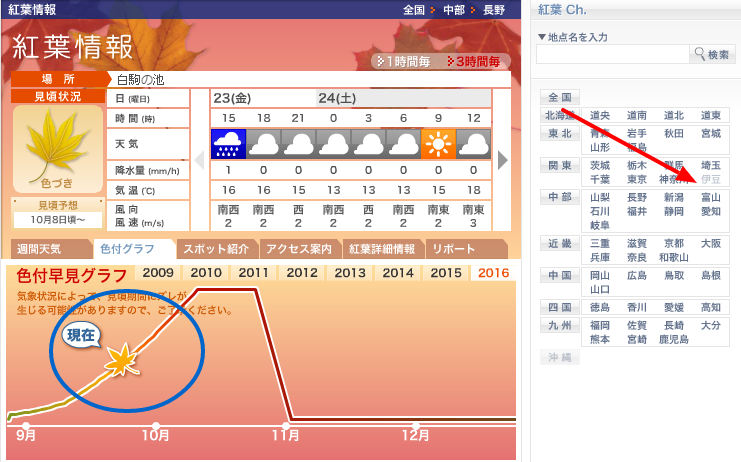Image resolution: width=741 pixels, height=462 pixels.
Task: Click the 中国 region button
Action: [560, 275]
